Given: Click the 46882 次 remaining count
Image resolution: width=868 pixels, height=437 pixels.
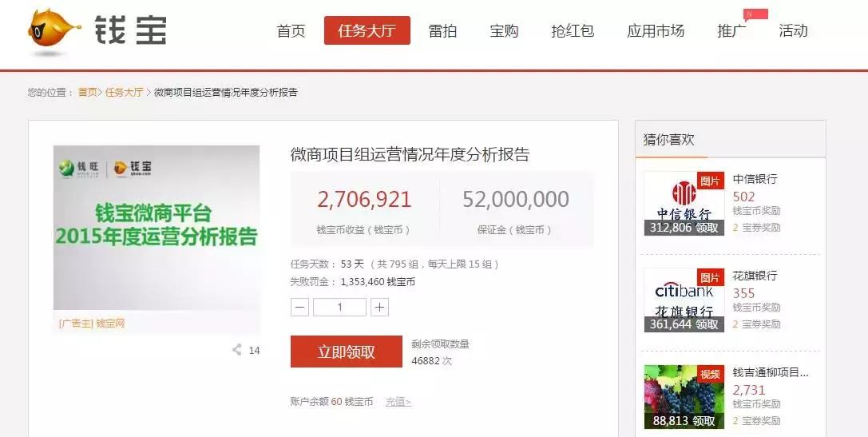Looking at the screenshot, I should coord(432,360).
